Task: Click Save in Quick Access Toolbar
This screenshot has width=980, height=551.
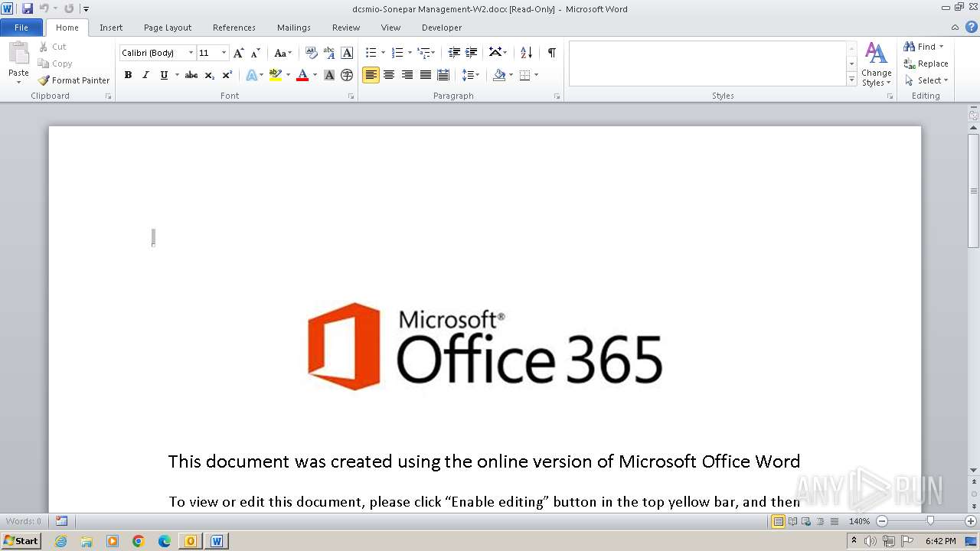Action: click(28, 9)
